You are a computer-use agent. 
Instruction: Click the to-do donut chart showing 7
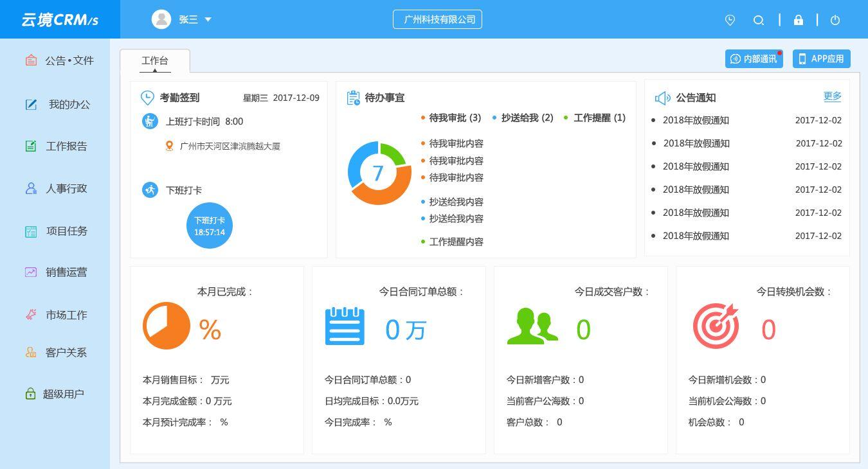pyautogui.click(x=379, y=173)
